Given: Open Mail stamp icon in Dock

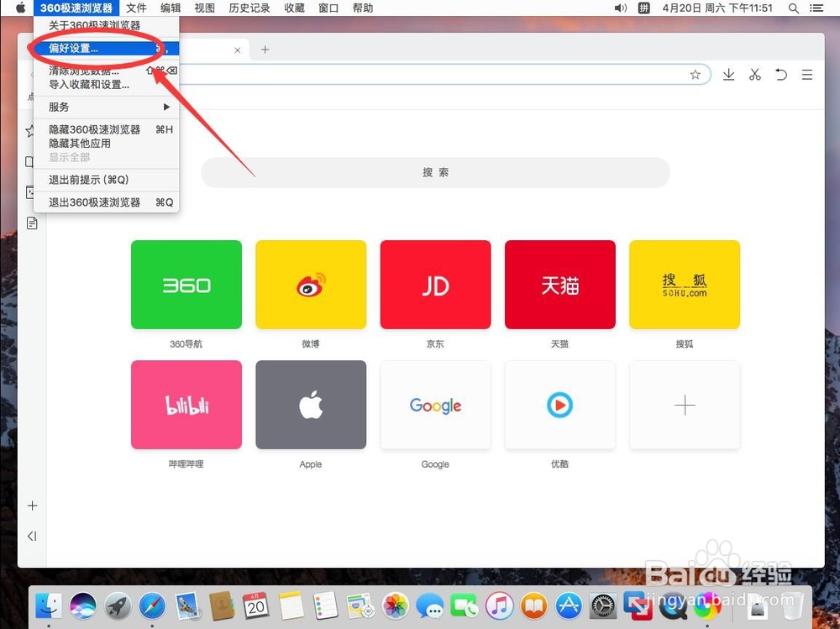Looking at the screenshot, I should (187, 606).
